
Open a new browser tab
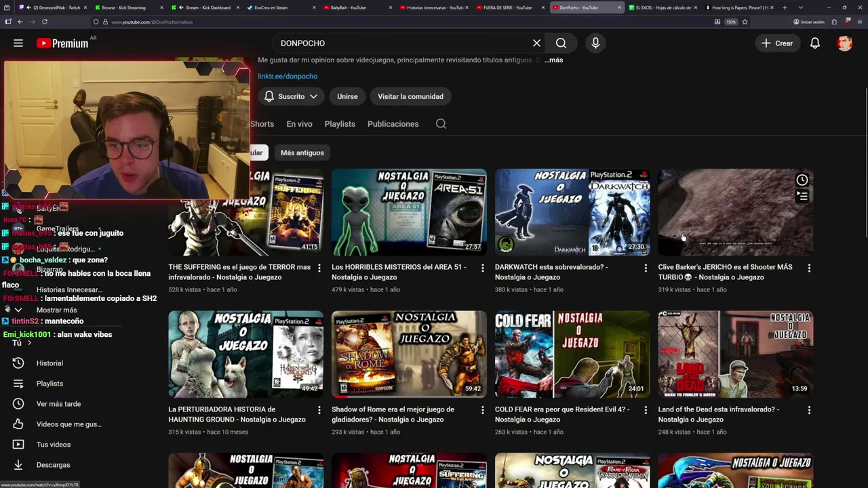coord(785,7)
